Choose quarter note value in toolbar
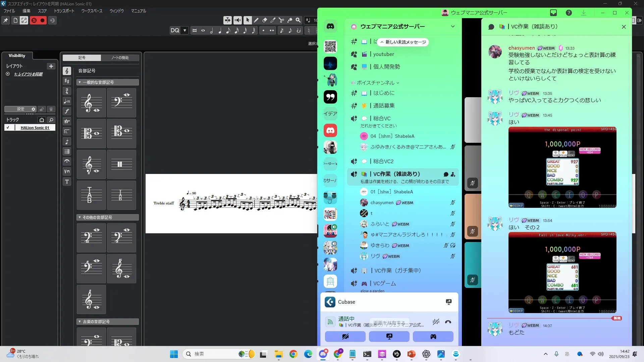This screenshot has height=362, width=644. pyautogui.click(x=220, y=31)
